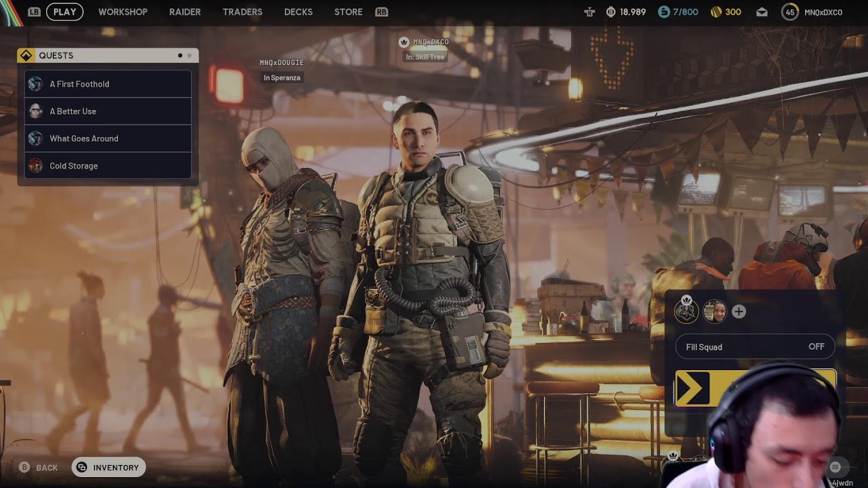Click the second squad member avatar
The height and width of the screenshot is (488, 868).
[x=715, y=312]
